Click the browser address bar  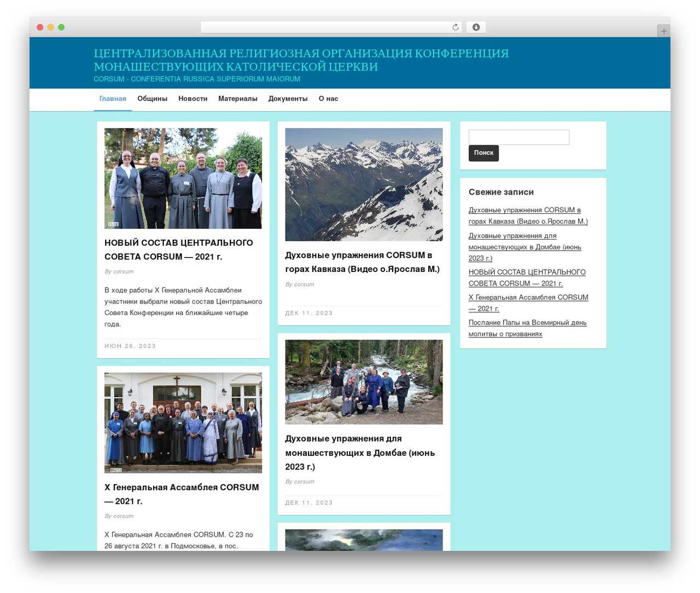[x=331, y=27]
